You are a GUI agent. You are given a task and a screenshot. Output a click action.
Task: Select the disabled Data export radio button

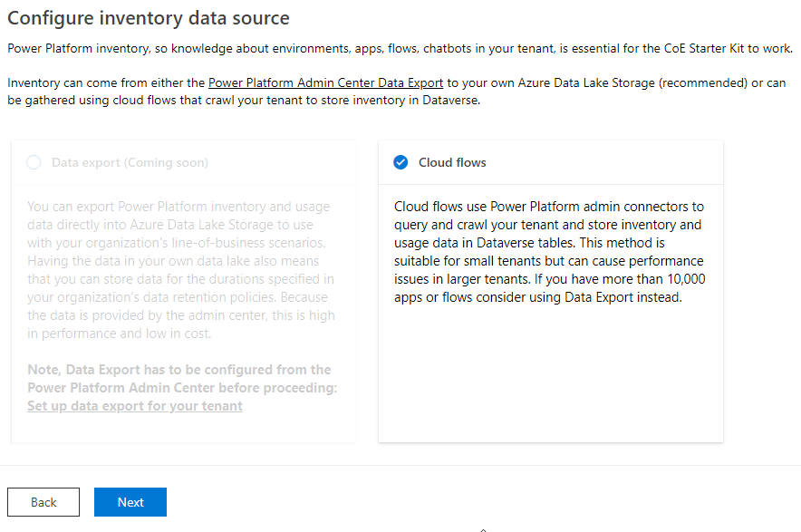34,163
